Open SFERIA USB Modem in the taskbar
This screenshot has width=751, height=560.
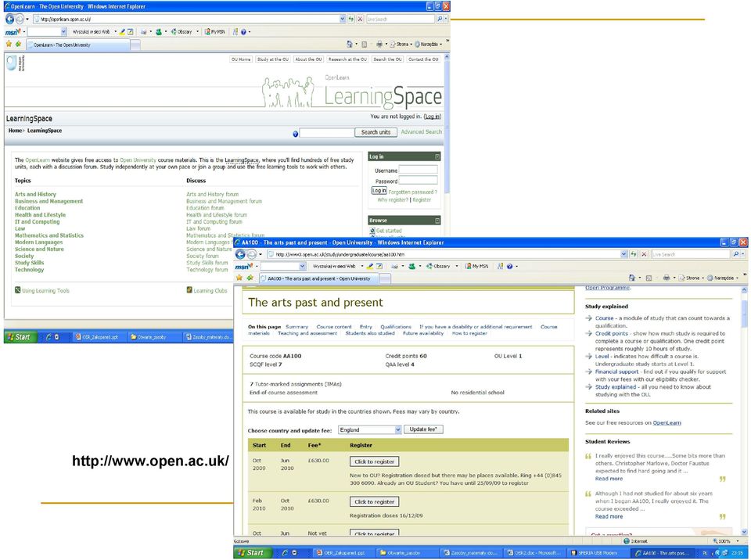[x=597, y=553]
